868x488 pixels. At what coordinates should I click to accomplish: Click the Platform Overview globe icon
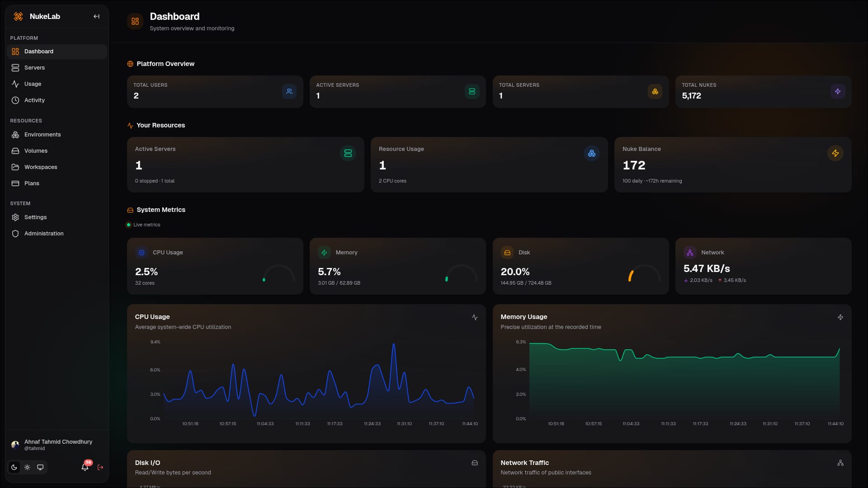pyautogui.click(x=130, y=64)
